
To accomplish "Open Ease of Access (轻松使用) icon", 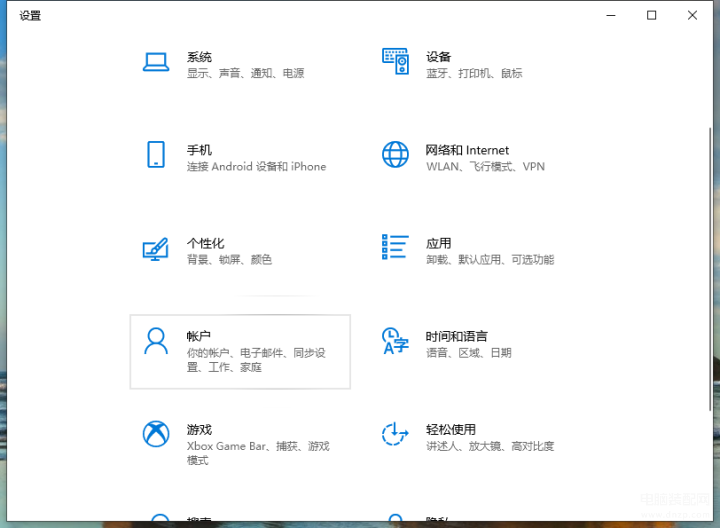I will coord(395,434).
